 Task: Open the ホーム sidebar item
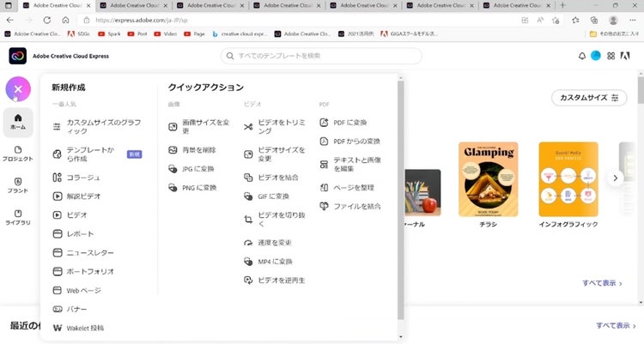(18, 122)
